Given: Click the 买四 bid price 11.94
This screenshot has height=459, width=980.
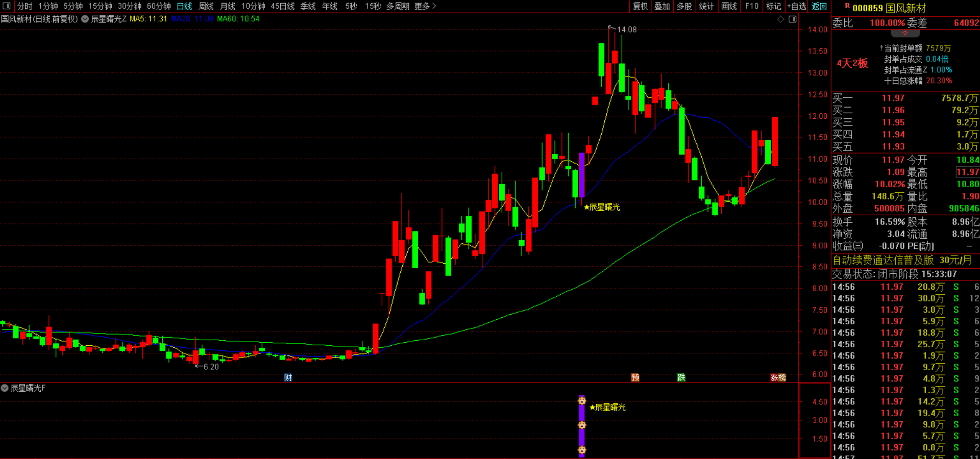Looking at the screenshot, I should (x=893, y=135).
